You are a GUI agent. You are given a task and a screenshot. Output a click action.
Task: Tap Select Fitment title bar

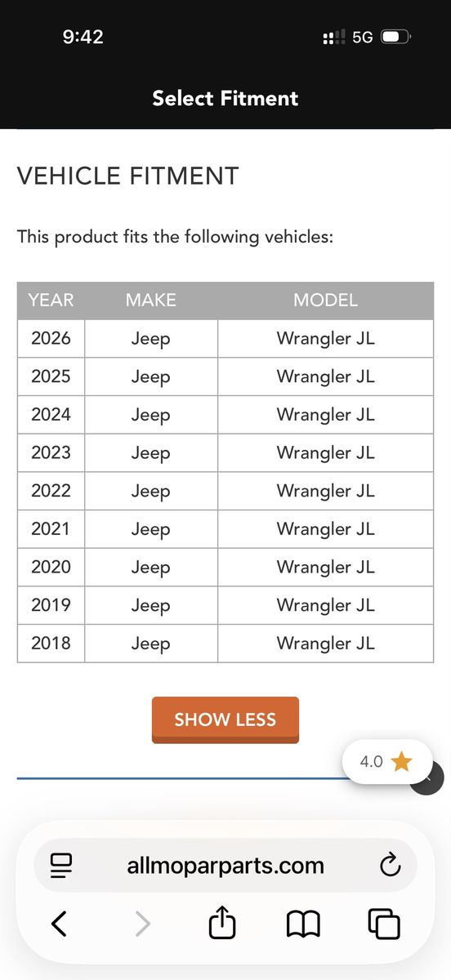(x=225, y=99)
